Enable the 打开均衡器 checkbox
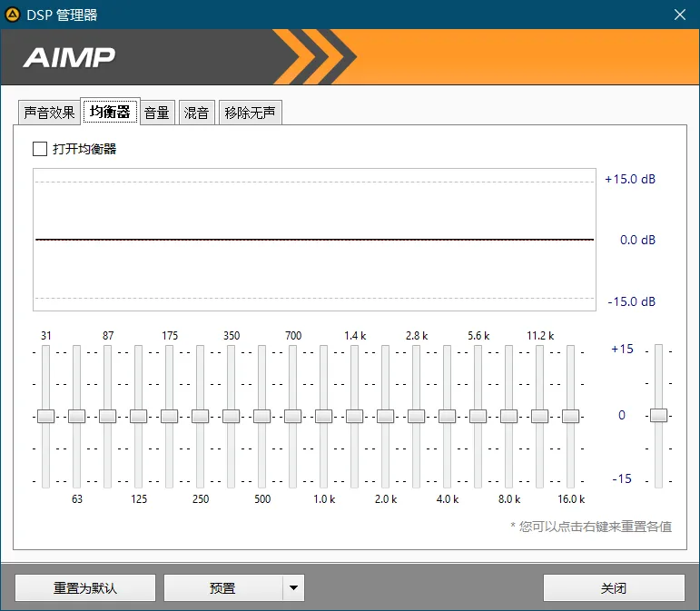The height and width of the screenshot is (611, 700). click(40, 149)
